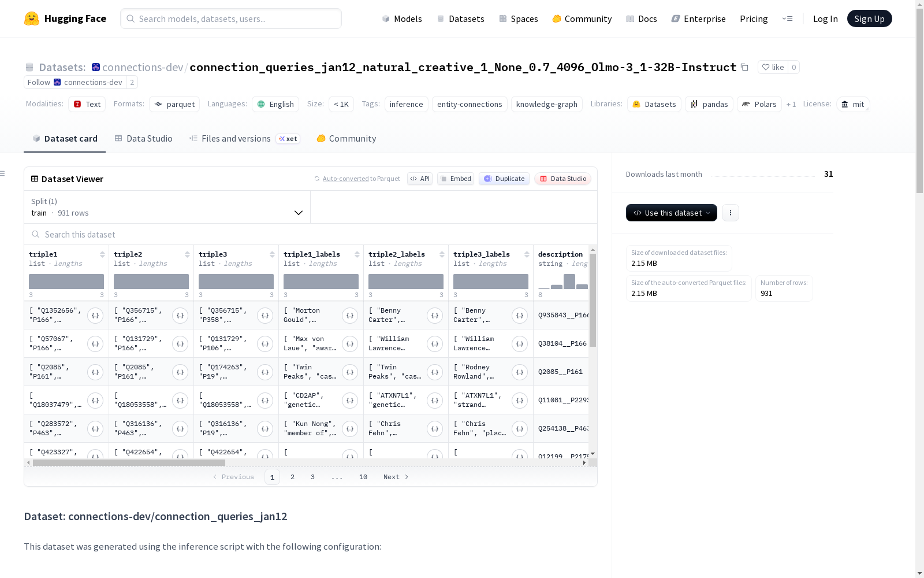Sort by the triple2_labels column
The image size is (924, 578).
[442, 254]
